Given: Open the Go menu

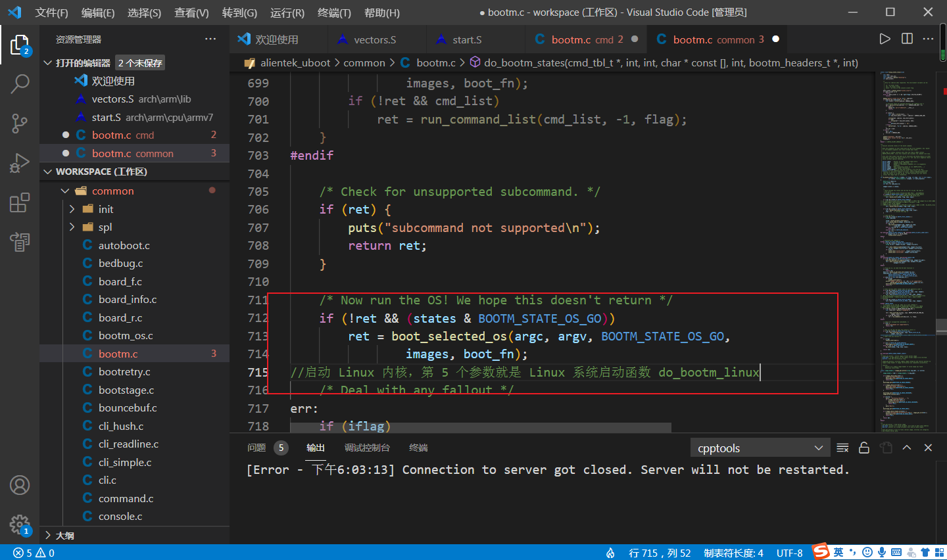Looking at the screenshot, I should [x=239, y=12].
